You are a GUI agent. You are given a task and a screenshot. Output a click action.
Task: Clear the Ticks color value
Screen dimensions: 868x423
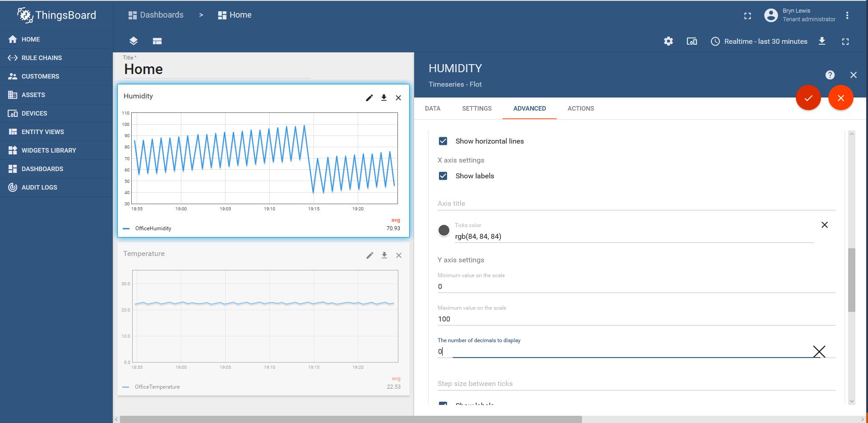click(x=825, y=225)
